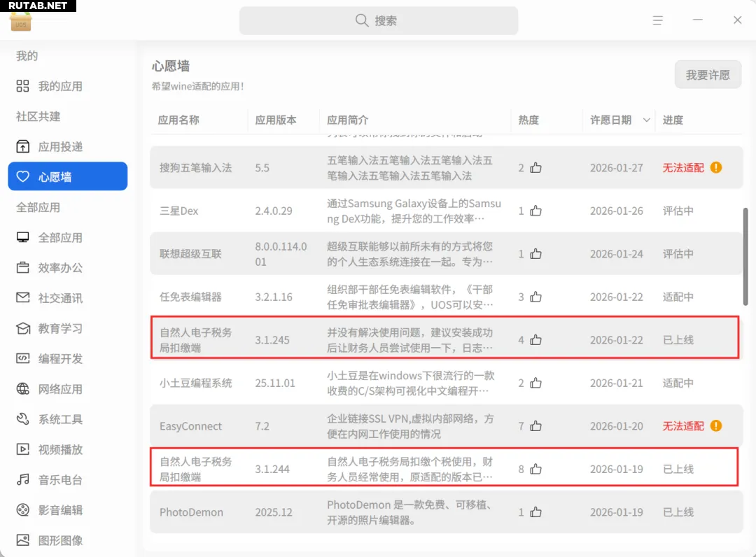Click thumbs-up for 小土豆编程系统
The width and height of the screenshot is (756, 557).
pyautogui.click(x=535, y=383)
